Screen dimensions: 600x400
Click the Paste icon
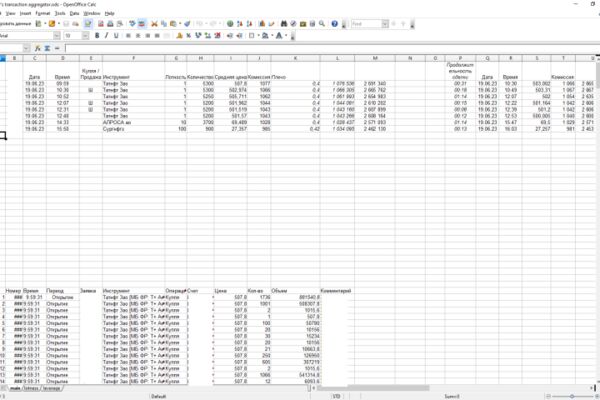(x=173, y=24)
